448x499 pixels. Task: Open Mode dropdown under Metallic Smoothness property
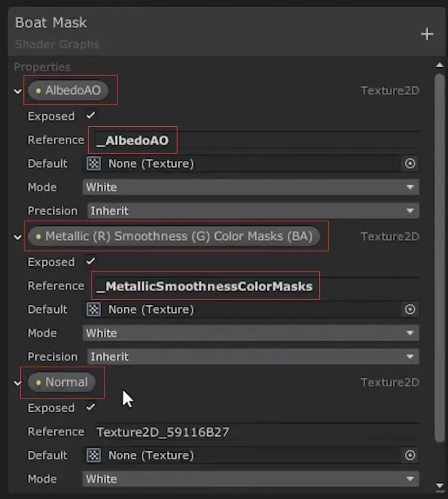point(250,333)
